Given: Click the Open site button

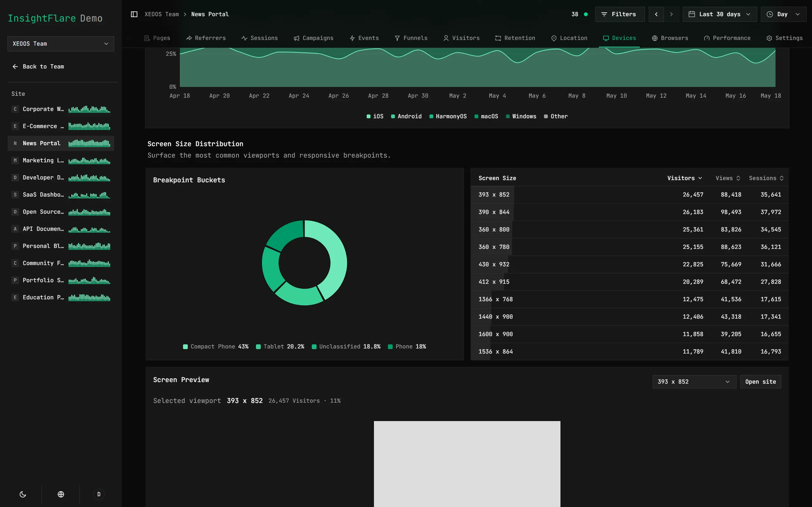Looking at the screenshot, I should click(760, 381).
